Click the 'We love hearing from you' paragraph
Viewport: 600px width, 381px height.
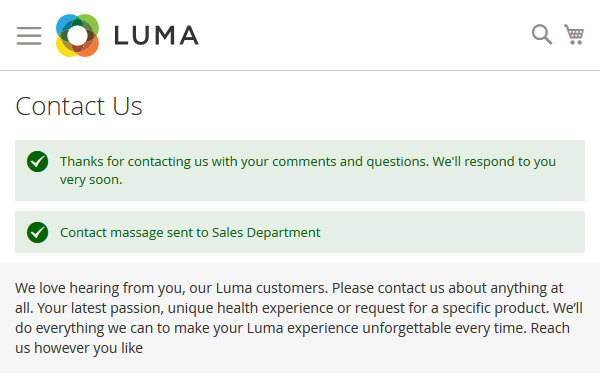(299, 318)
